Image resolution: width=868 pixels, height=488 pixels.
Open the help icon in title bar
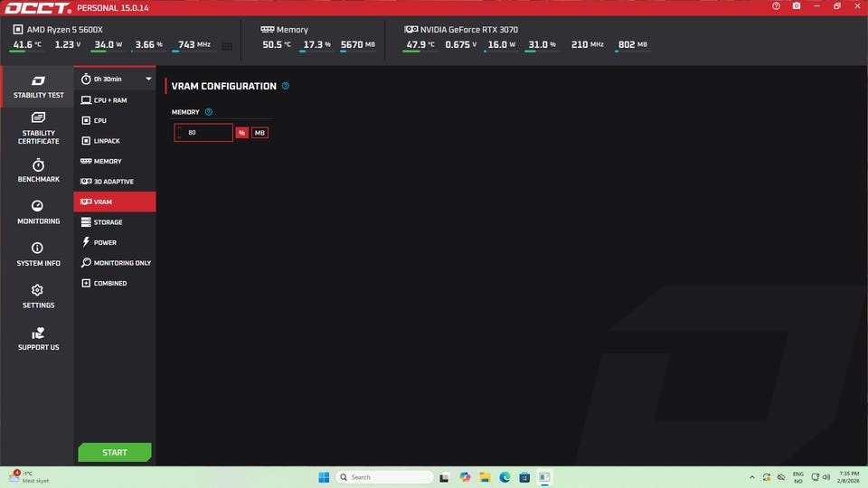[776, 6]
